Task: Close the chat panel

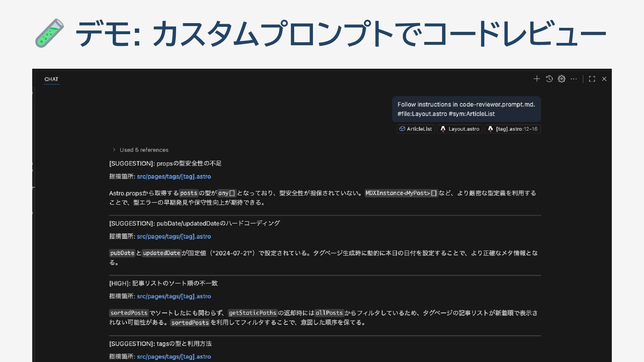Action: (604, 79)
